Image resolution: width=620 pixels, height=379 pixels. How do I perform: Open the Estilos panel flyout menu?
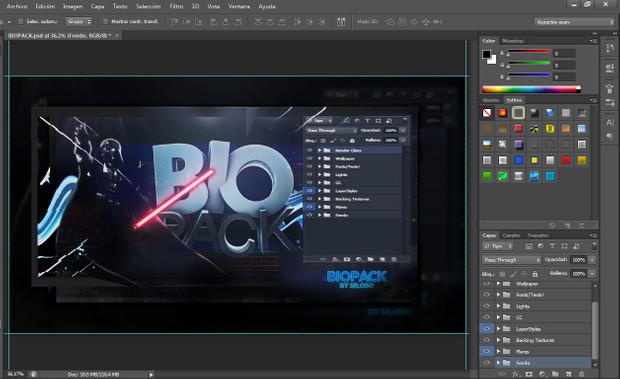pyautogui.click(x=594, y=100)
